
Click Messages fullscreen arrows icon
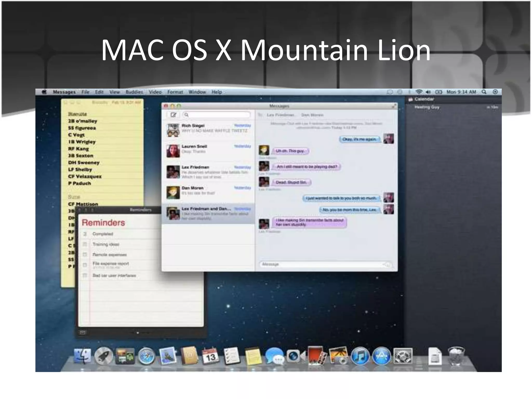click(x=394, y=106)
